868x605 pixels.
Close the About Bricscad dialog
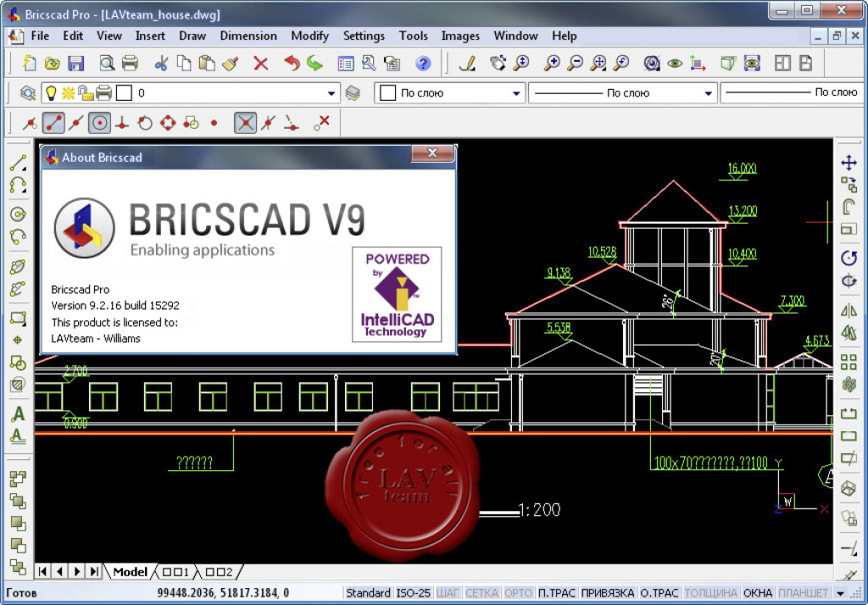[x=432, y=154]
